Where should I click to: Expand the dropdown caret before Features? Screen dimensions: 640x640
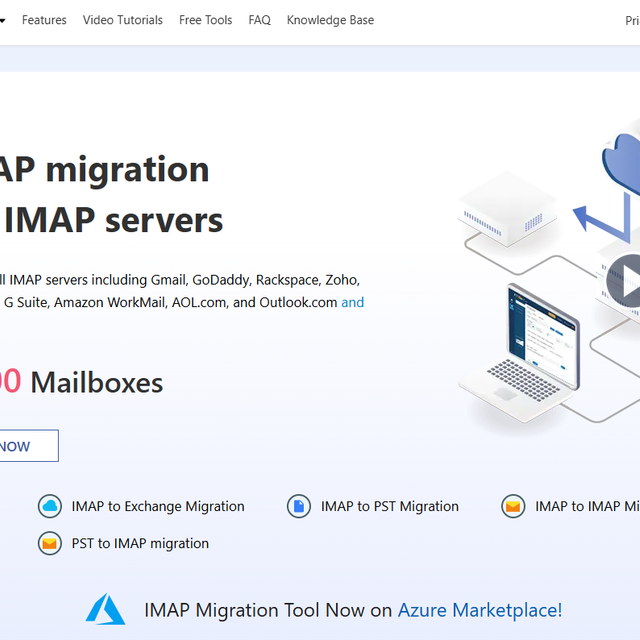pos(2,20)
